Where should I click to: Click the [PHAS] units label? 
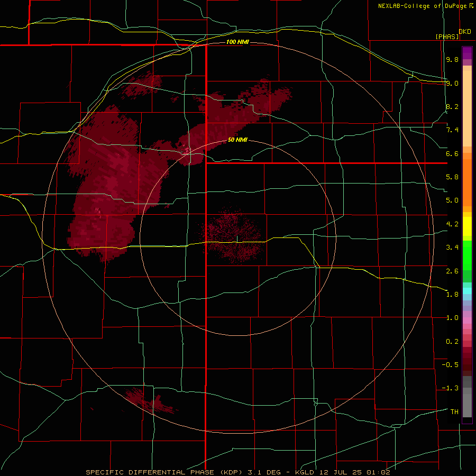point(447,36)
